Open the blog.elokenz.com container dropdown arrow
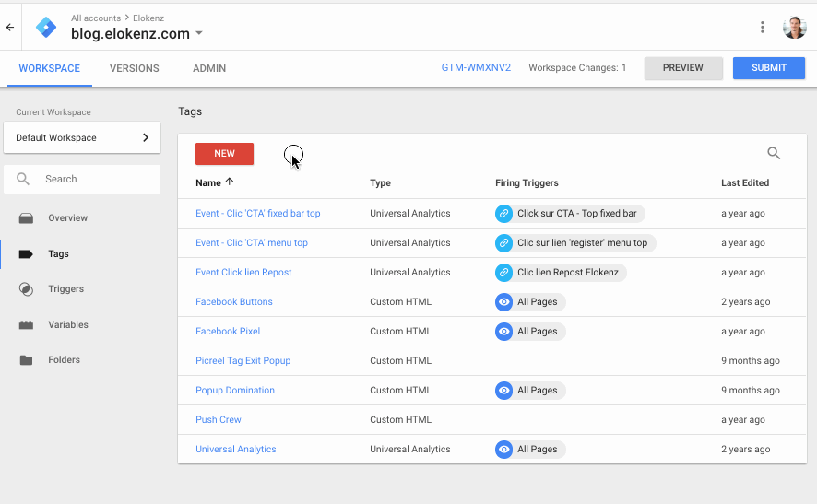Viewport: 817px width, 504px height. [x=199, y=33]
